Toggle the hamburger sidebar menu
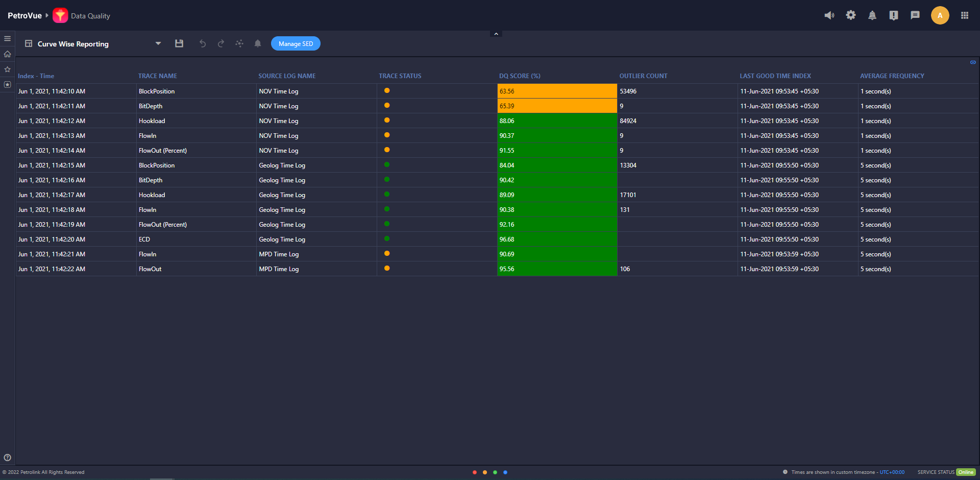 click(x=7, y=39)
